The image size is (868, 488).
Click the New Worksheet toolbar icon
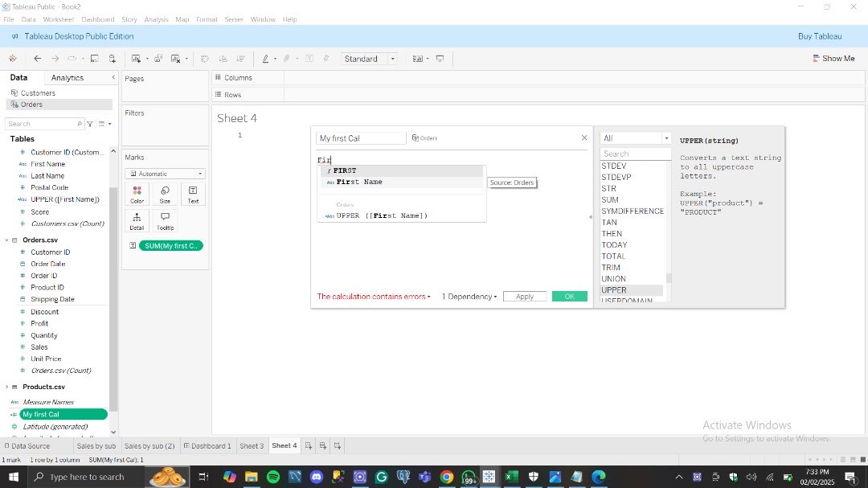tap(136, 58)
